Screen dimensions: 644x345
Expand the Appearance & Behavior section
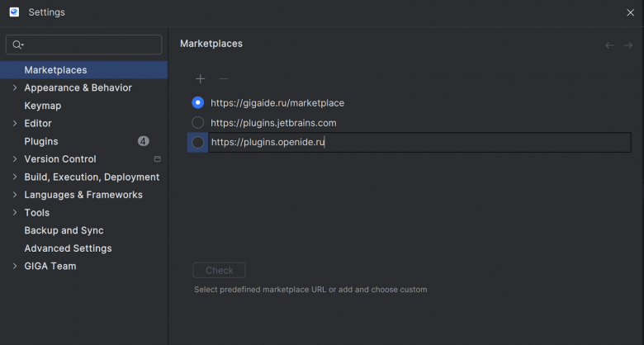tap(14, 88)
